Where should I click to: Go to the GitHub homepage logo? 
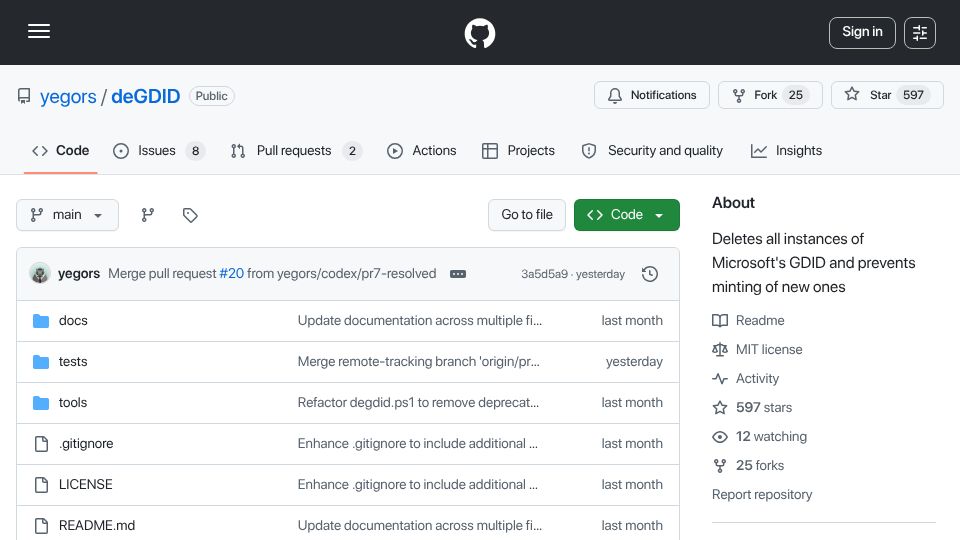(x=479, y=33)
